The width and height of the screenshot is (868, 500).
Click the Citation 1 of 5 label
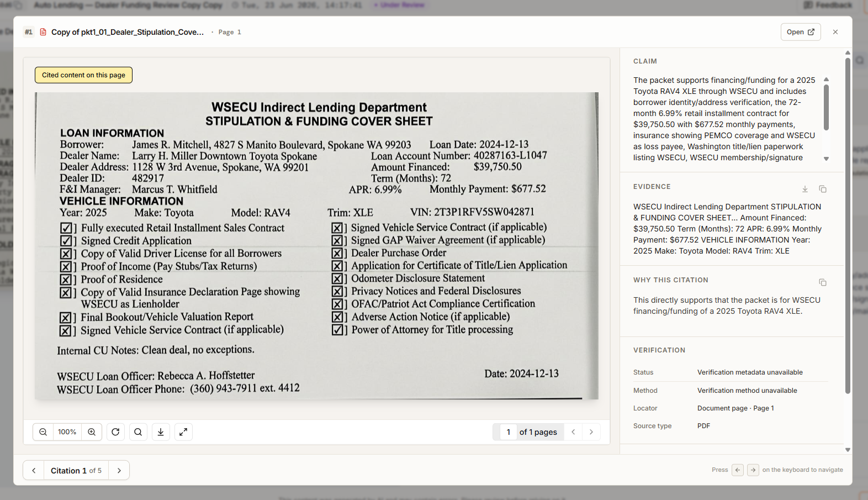click(76, 471)
